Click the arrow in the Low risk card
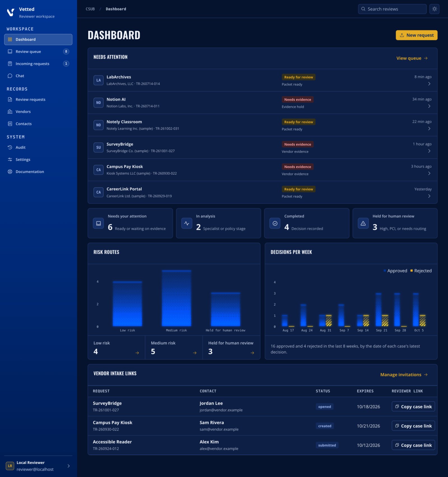Viewport: 448px width, 477px height. tap(137, 353)
